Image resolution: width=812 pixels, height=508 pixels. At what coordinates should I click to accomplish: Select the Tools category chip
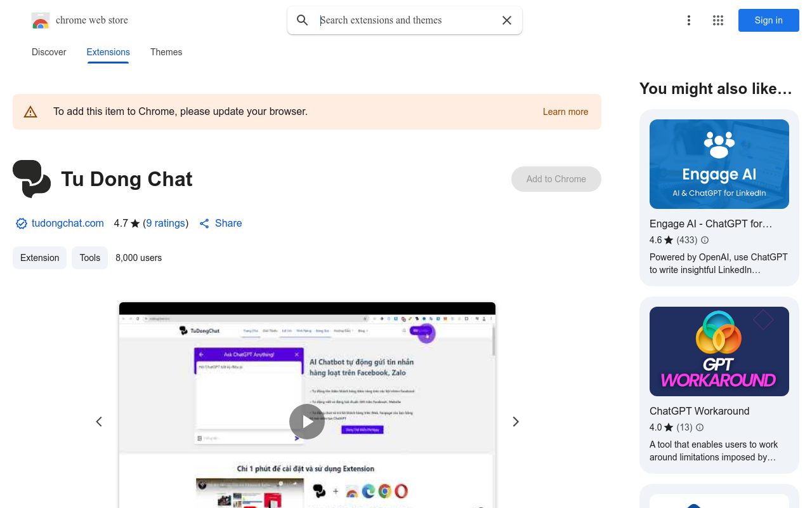(x=89, y=258)
